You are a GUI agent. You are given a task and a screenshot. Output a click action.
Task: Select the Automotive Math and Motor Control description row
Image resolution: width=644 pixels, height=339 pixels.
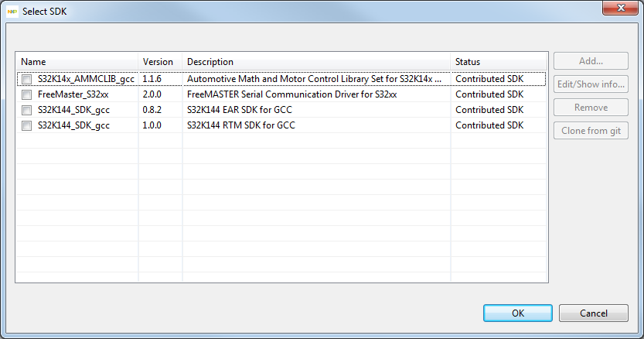point(315,79)
